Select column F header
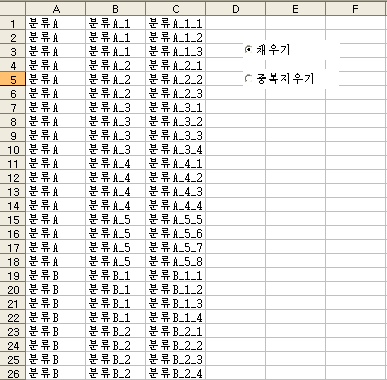387x380 pixels. tap(356, 9)
